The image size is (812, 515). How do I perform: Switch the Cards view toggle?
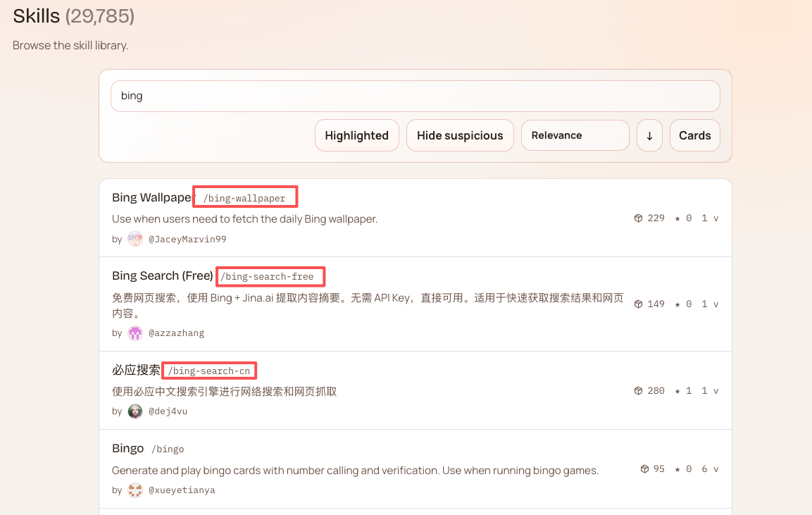694,135
